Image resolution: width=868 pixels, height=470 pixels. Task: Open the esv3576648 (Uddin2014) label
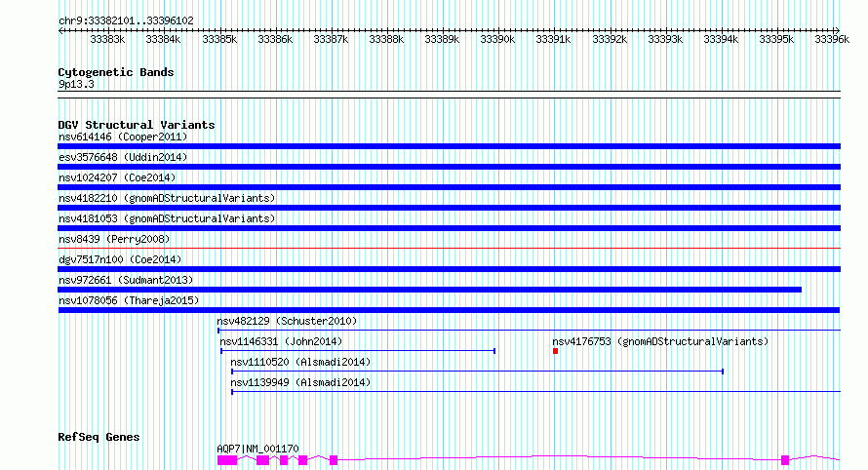click(x=123, y=157)
